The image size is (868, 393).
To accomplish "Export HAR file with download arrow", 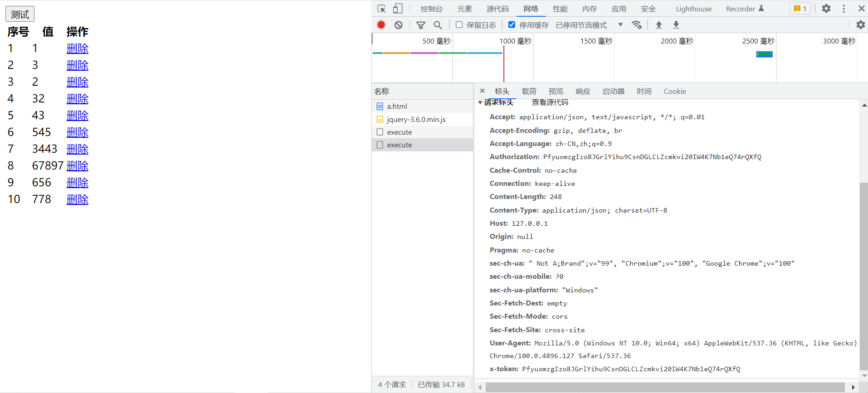I will coord(676,25).
